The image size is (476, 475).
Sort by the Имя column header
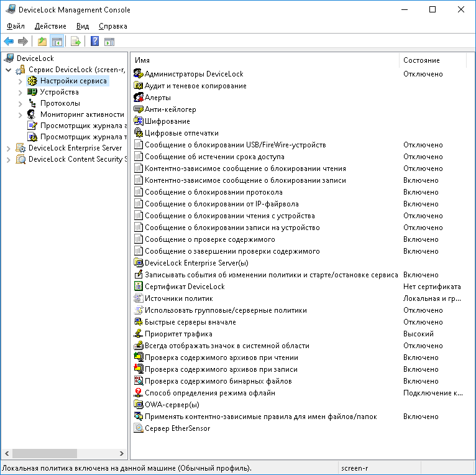(265, 60)
